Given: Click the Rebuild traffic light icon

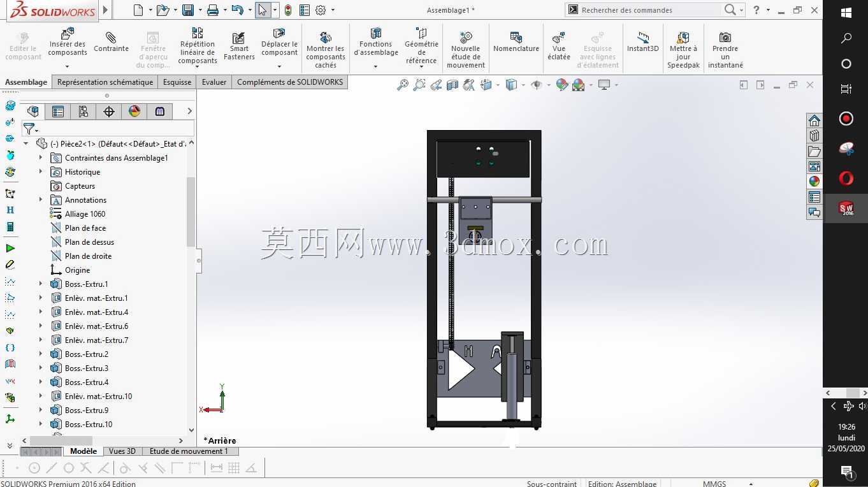Looking at the screenshot, I should point(288,10).
